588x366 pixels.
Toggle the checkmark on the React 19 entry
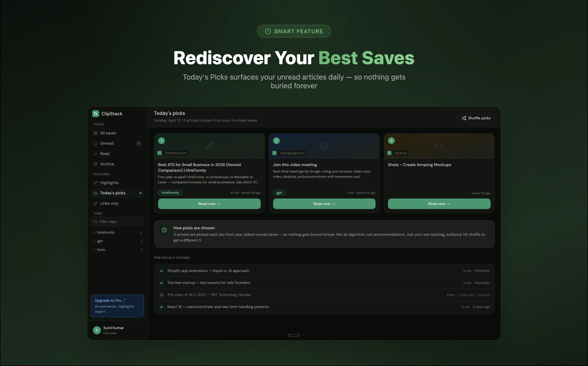click(x=161, y=307)
